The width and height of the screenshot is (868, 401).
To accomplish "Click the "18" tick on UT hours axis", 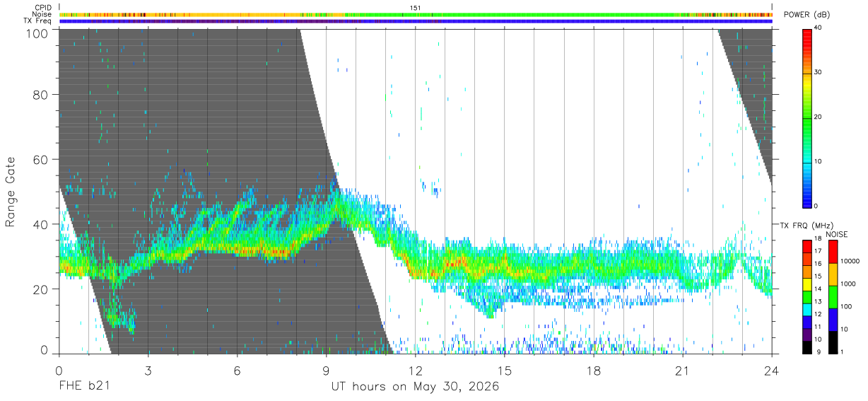I will pyautogui.click(x=594, y=371).
